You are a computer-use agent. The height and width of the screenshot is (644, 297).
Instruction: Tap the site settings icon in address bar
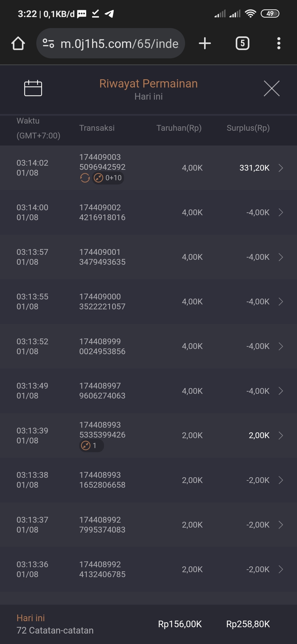(x=48, y=43)
